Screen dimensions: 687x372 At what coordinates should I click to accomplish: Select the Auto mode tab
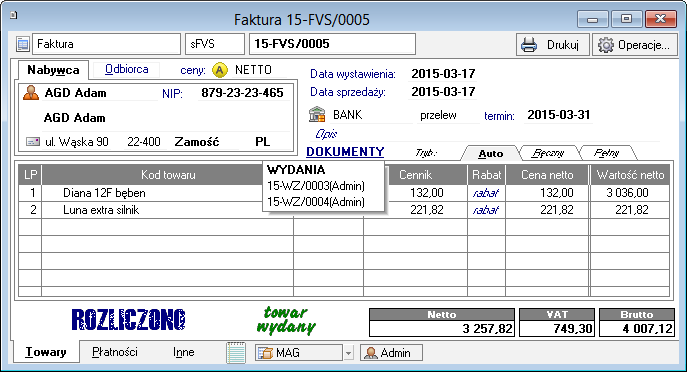tap(490, 153)
